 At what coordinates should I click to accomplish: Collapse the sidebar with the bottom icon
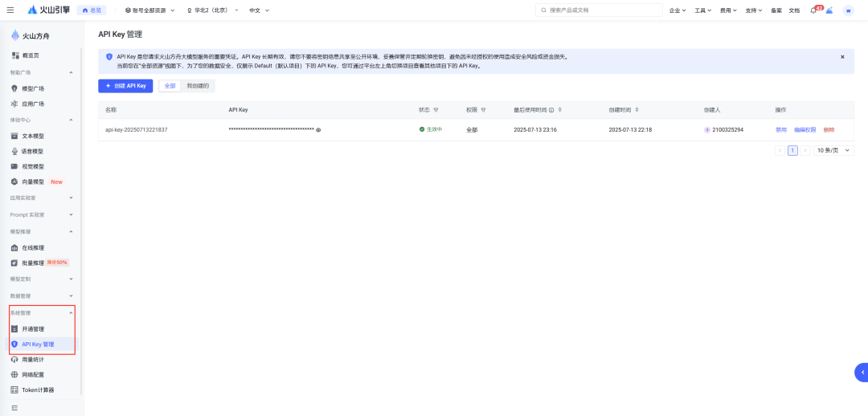pos(15,408)
